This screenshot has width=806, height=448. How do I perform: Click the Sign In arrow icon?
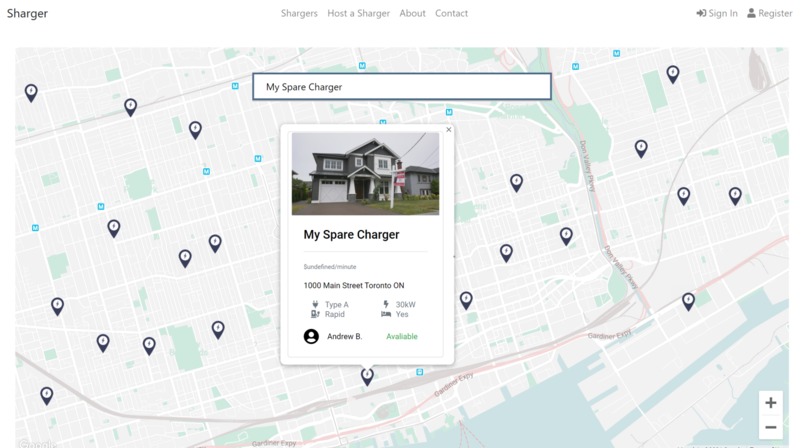coord(701,13)
